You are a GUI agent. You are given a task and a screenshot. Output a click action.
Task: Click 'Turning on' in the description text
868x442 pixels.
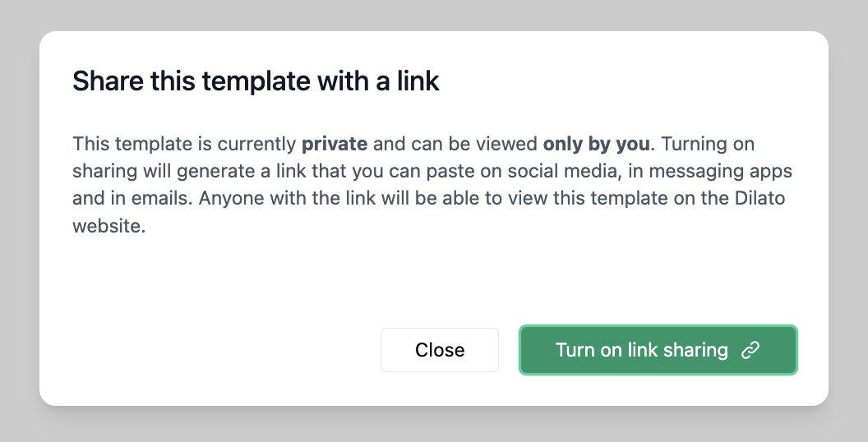pyautogui.click(x=708, y=145)
